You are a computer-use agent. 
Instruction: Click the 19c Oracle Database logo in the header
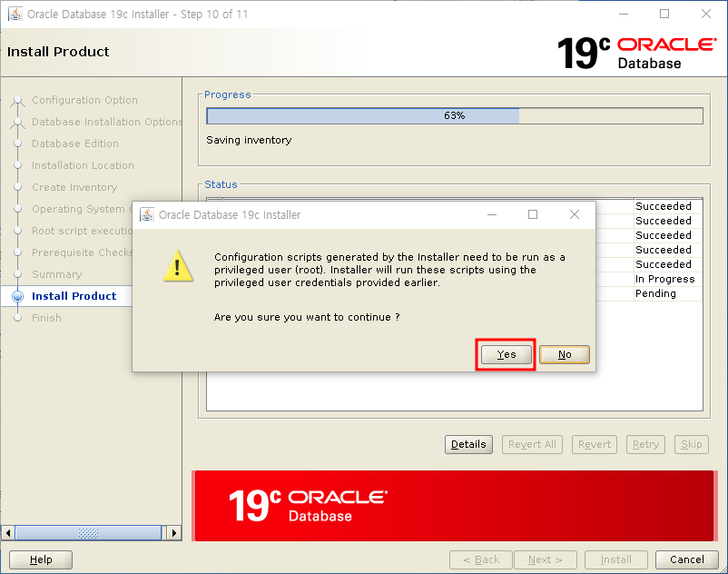pyautogui.click(x=636, y=53)
